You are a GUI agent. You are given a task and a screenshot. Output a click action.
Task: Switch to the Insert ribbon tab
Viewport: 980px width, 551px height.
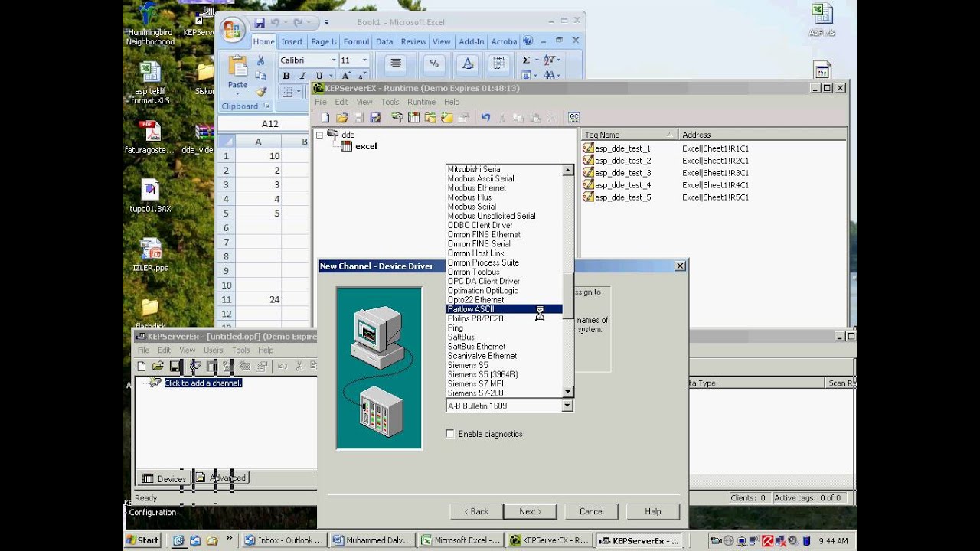pos(292,42)
